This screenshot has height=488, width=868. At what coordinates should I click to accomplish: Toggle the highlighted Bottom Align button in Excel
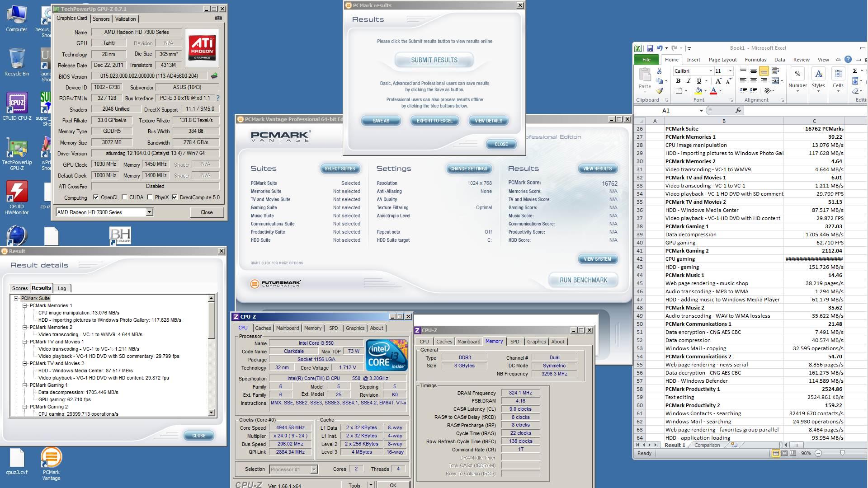(x=764, y=71)
